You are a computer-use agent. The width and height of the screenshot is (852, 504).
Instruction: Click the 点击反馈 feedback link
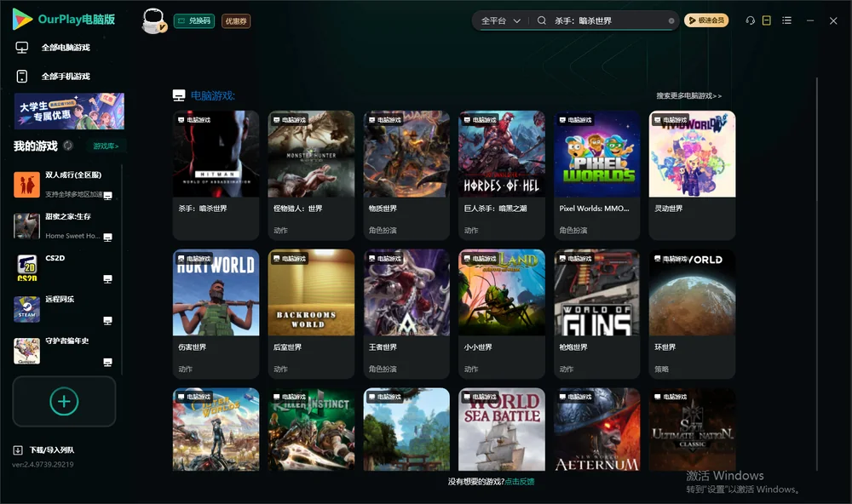point(520,481)
